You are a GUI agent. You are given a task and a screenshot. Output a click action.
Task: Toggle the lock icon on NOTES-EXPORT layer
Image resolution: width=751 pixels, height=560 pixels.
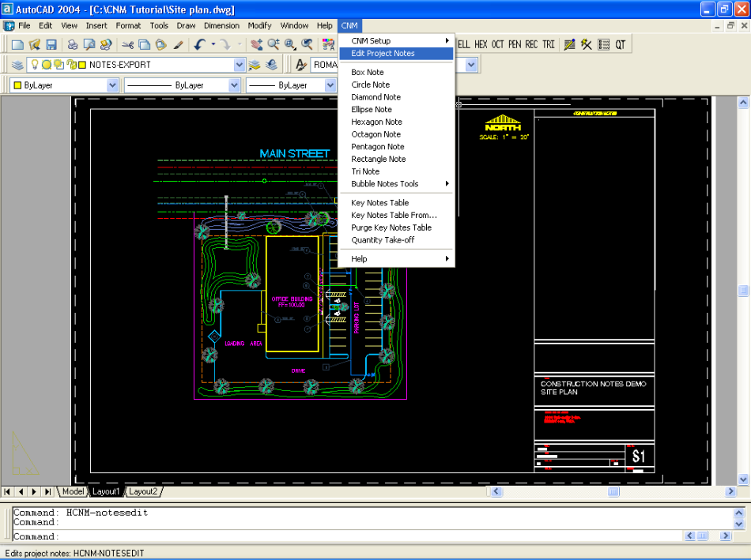70,65
